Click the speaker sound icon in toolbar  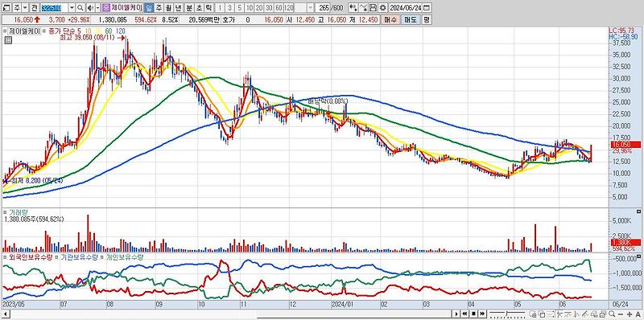click(x=89, y=8)
